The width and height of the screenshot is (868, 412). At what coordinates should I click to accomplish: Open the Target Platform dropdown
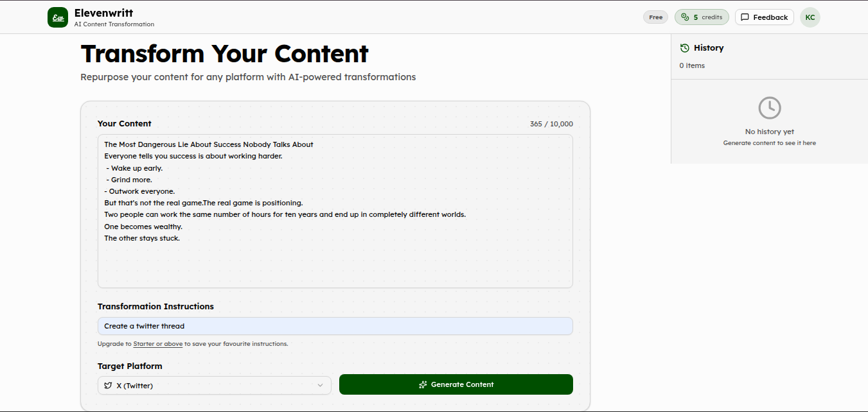tap(214, 386)
